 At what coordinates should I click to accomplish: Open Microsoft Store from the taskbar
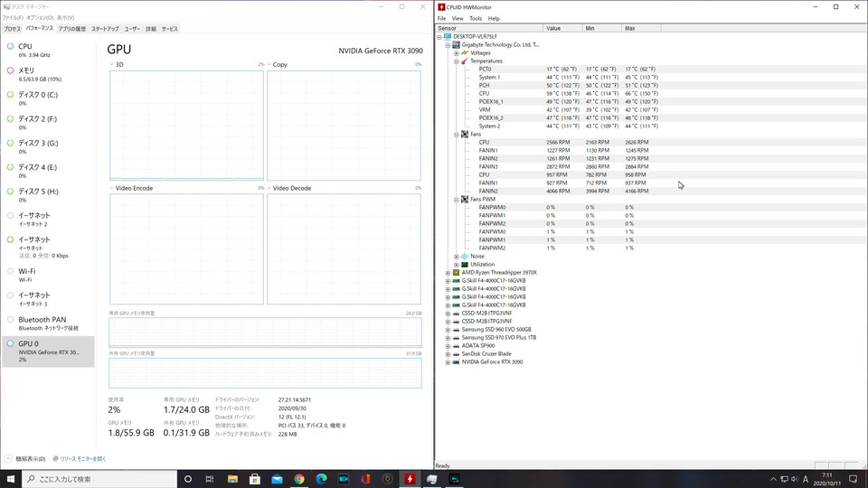point(255,479)
